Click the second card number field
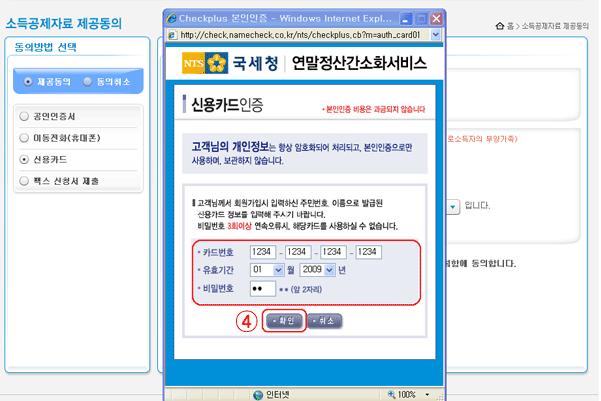Viewport: 601px width, 401px height. coord(298,252)
